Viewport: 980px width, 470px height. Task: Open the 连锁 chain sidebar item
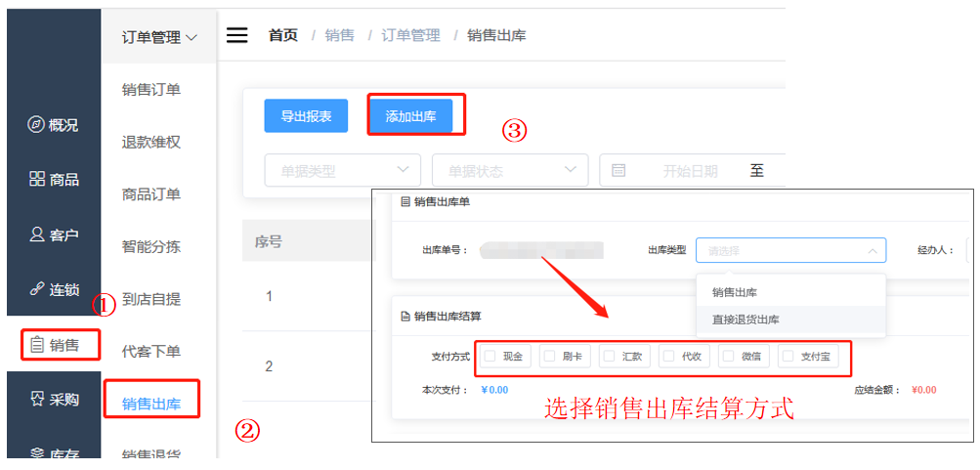(x=53, y=290)
